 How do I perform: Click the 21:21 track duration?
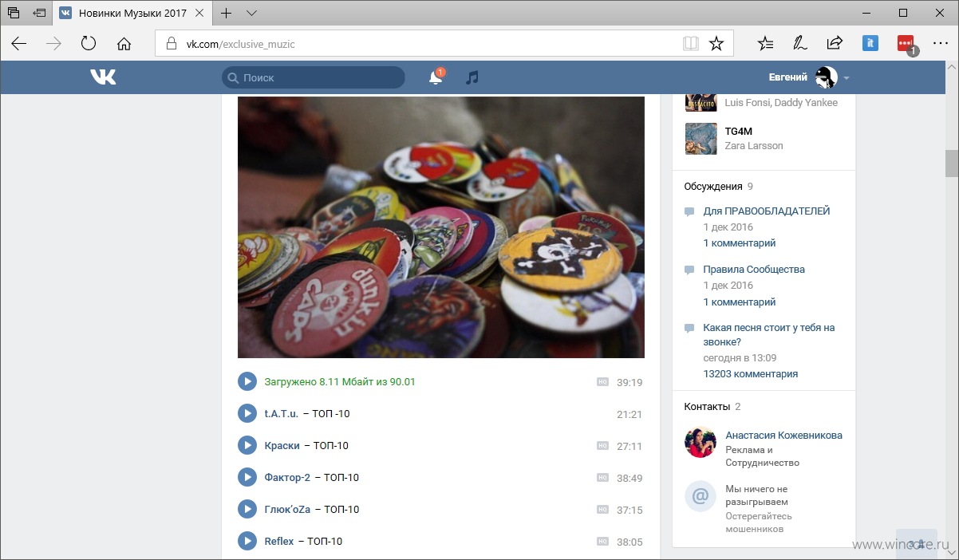(629, 415)
